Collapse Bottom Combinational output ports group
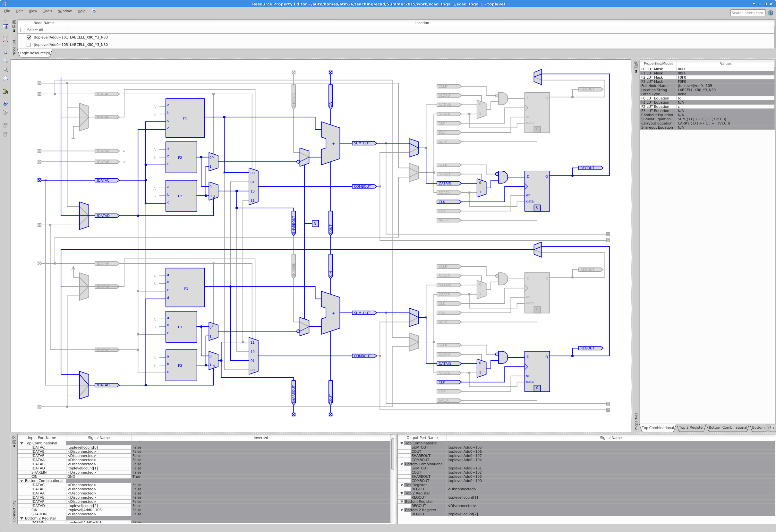The width and height of the screenshot is (776, 532). click(x=402, y=464)
